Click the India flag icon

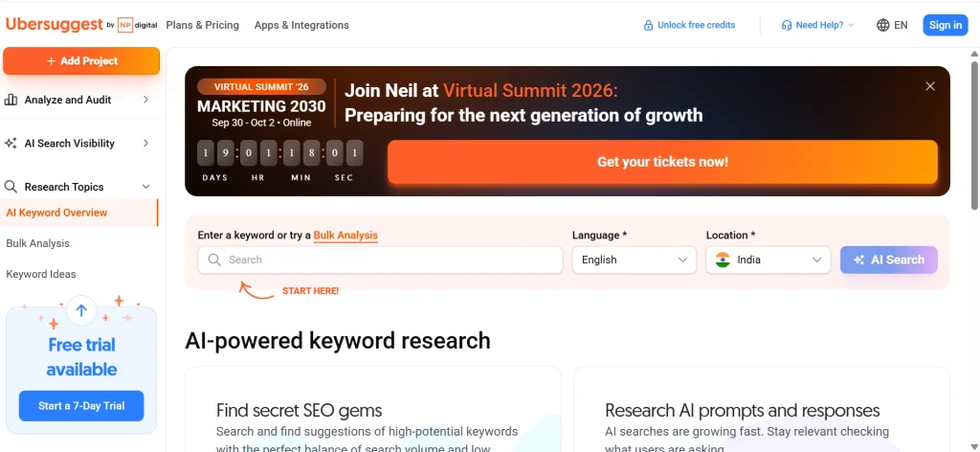point(723,260)
